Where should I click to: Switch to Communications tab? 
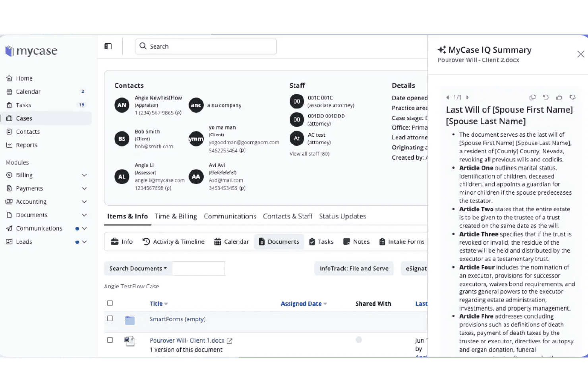(x=230, y=216)
